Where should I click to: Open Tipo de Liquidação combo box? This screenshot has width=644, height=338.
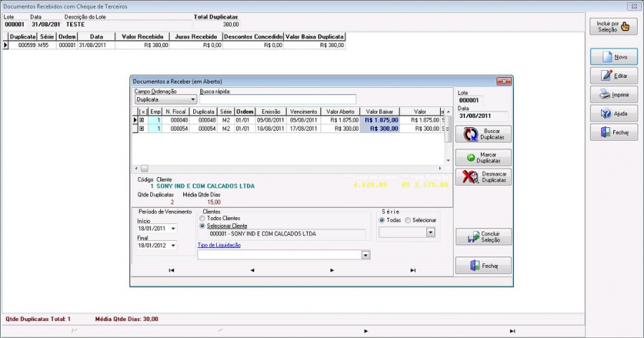[366, 255]
